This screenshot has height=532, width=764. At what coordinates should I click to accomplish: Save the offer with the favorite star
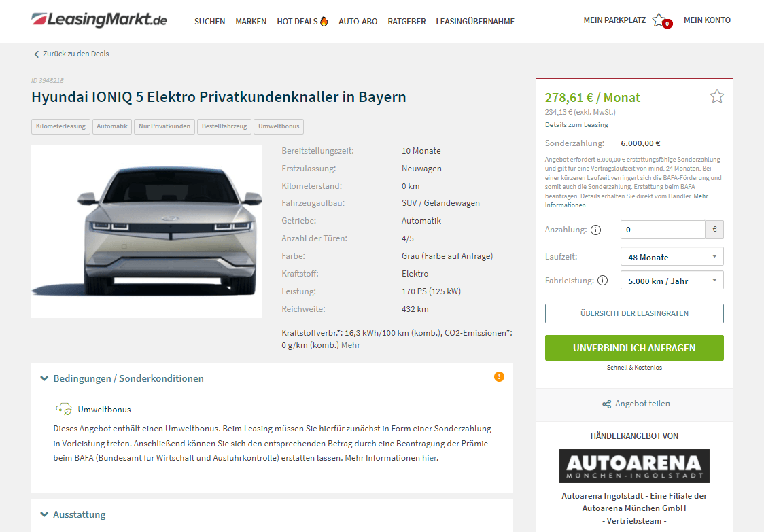tap(716, 96)
